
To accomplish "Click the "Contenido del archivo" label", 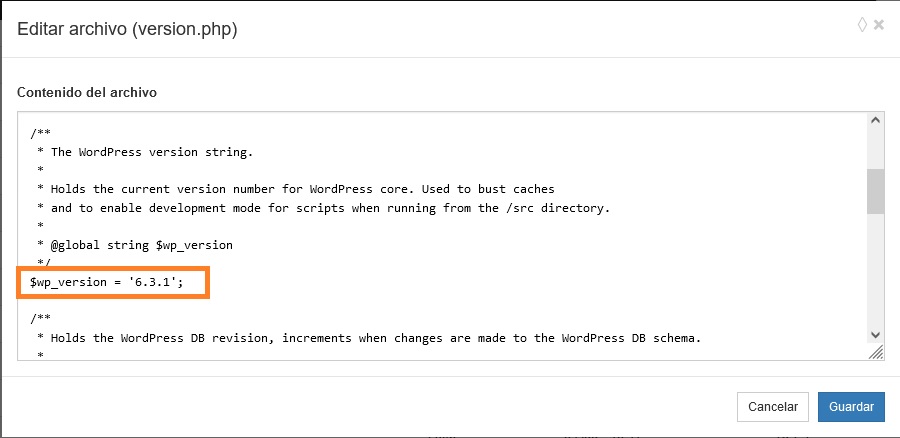I will coord(87,92).
